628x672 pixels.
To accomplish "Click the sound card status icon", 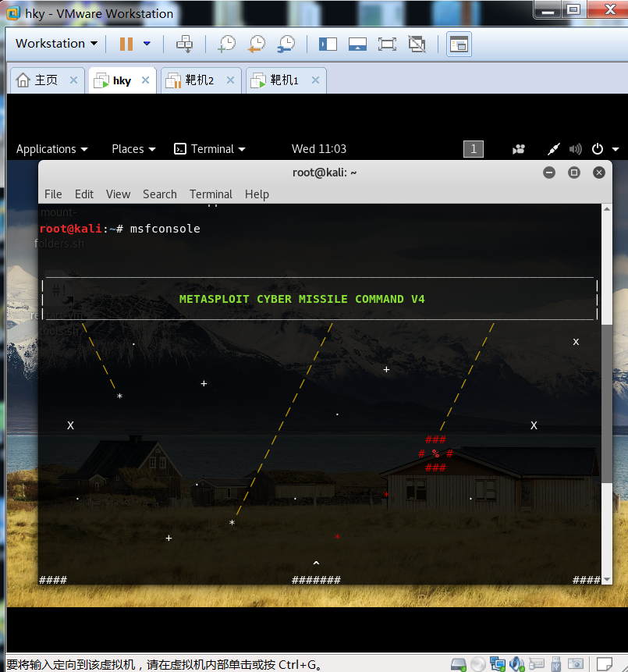I will click(516, 664).
